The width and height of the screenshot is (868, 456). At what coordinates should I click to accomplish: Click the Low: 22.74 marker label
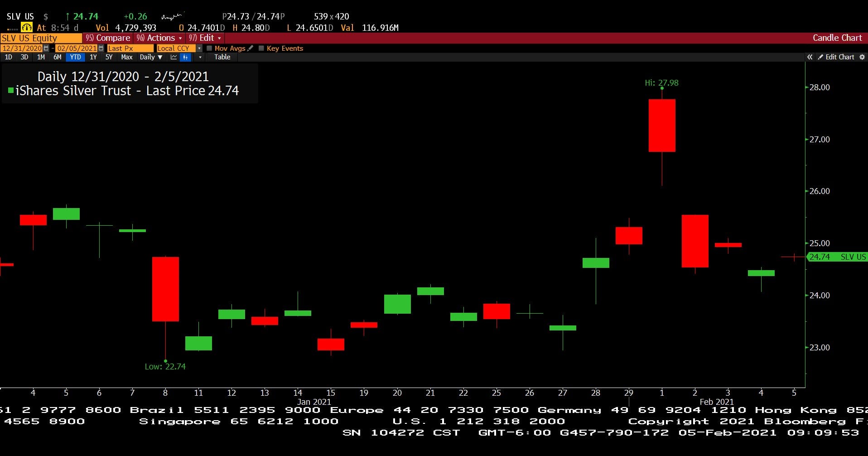(165, 367)
